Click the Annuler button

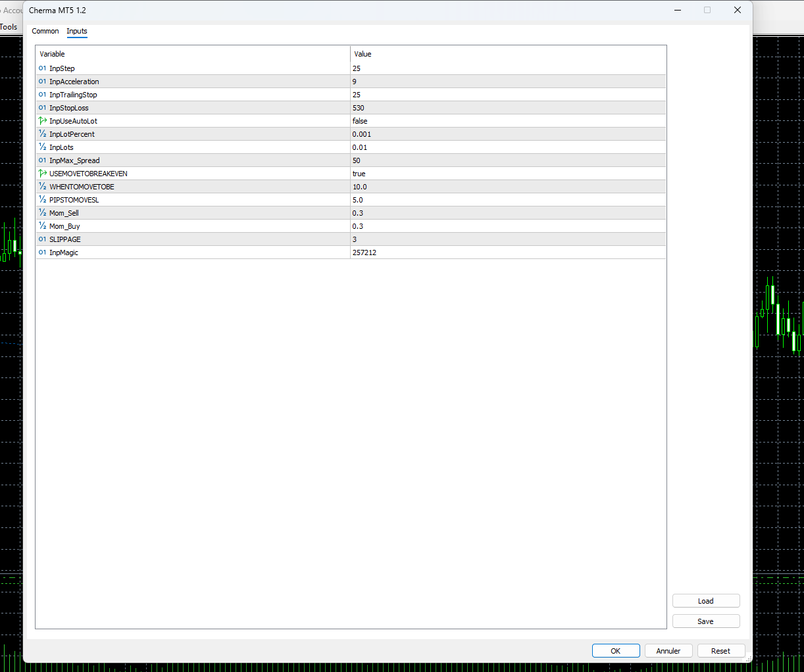[x=668, y=651]
